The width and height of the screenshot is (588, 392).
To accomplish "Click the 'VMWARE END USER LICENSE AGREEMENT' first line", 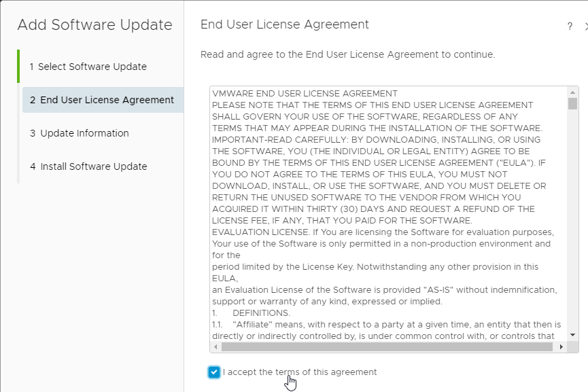I will tap(305, 93).
